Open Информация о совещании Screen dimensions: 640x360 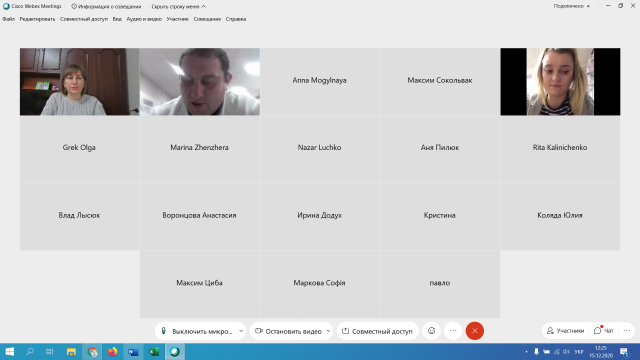click(x=106, y=7)
